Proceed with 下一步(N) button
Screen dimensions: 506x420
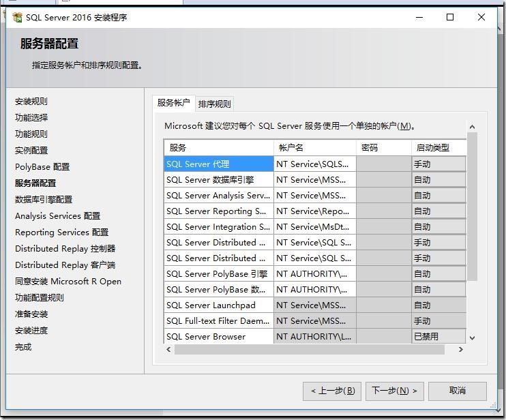394,391
